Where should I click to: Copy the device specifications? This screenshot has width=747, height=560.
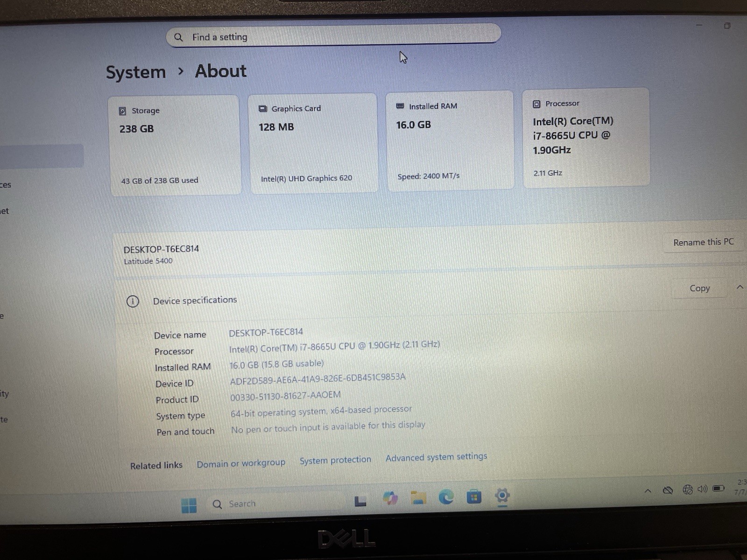tap(699, 288)
